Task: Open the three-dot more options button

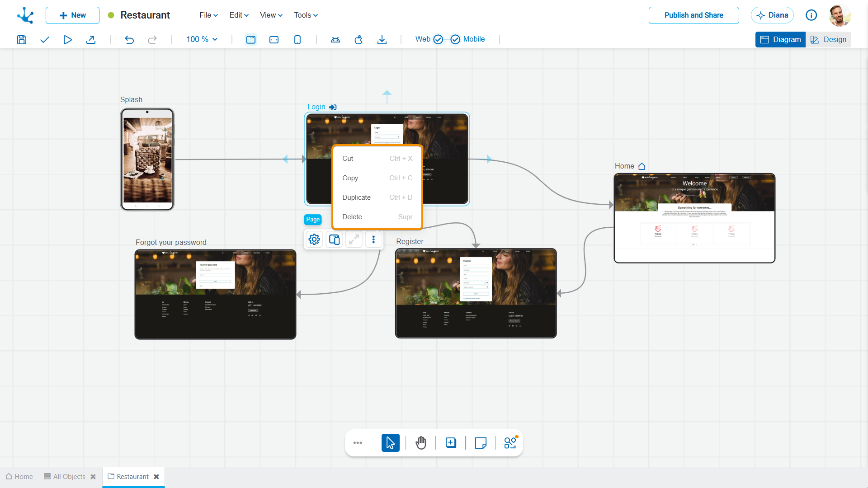Action: pyautogui.click(x=373, y=239)
